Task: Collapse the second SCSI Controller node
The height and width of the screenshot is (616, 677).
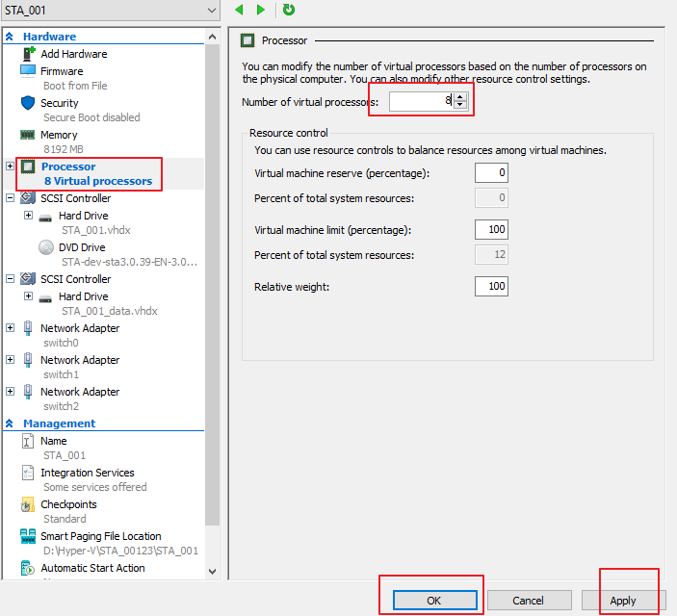Action: (10, 279)
